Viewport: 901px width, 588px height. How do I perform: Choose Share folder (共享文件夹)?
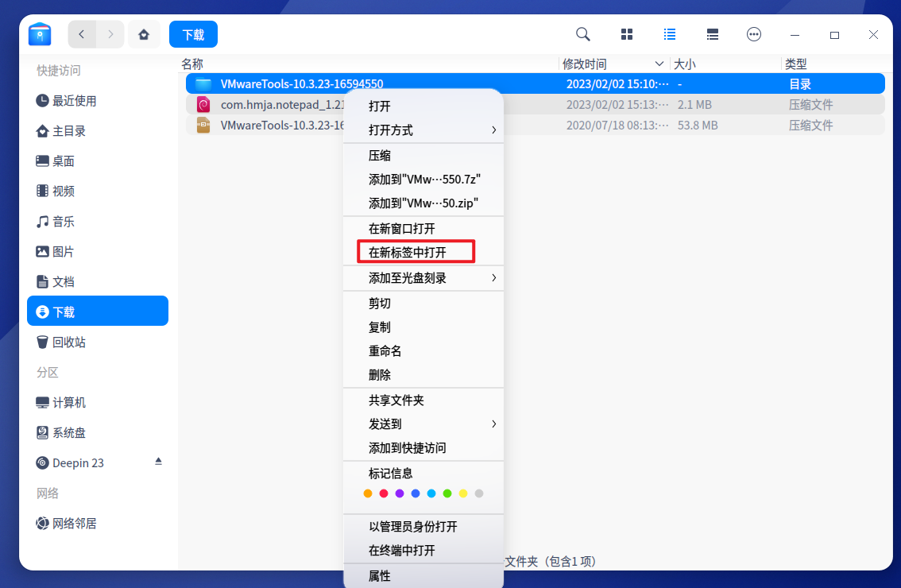[423, 400]
